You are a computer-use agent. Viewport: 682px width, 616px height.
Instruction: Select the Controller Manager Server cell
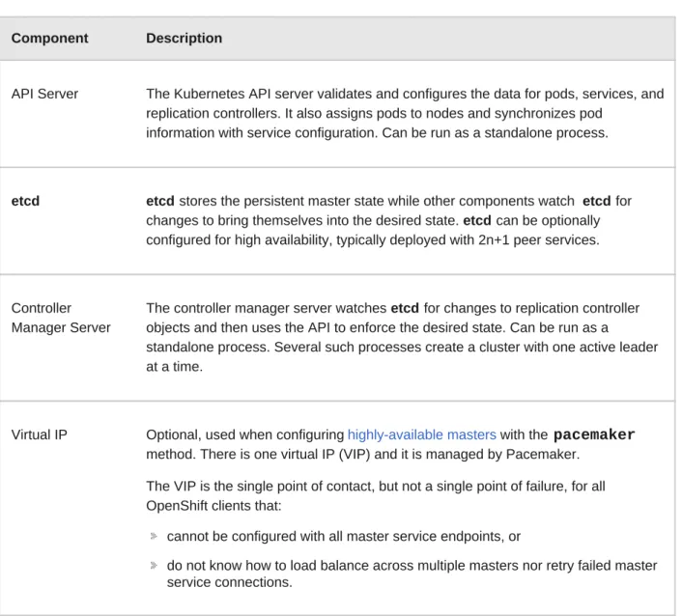[61, 318]
